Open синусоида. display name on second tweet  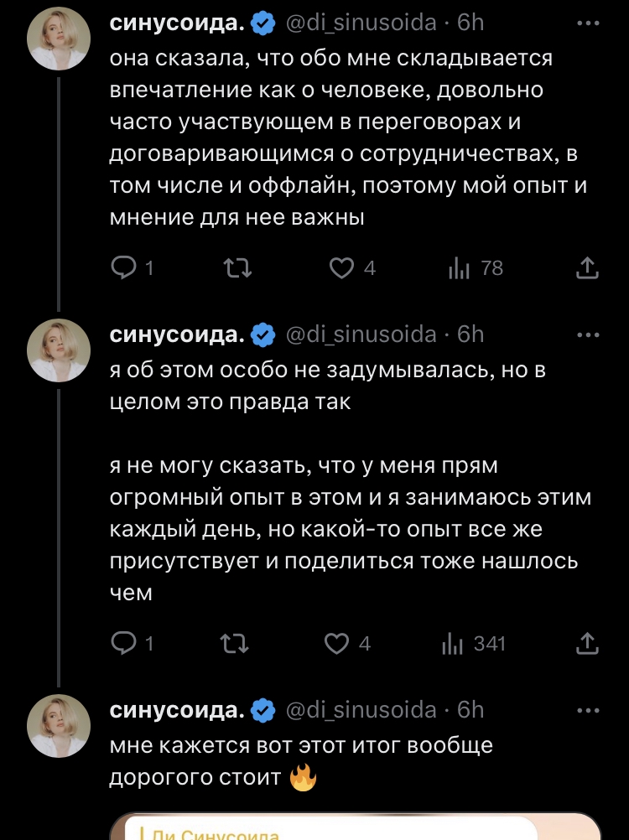click(178, 334)
